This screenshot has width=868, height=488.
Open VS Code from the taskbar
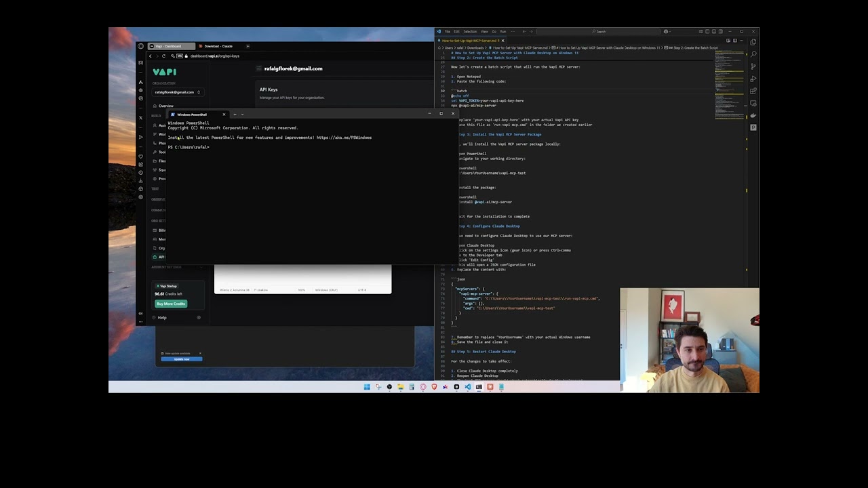point(468,387)
